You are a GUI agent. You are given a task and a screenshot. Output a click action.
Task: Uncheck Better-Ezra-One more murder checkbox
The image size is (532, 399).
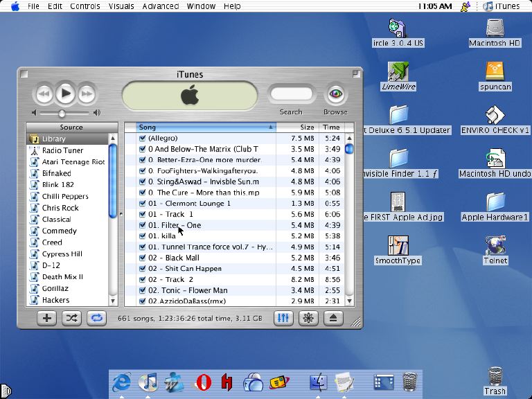(143, 160)
